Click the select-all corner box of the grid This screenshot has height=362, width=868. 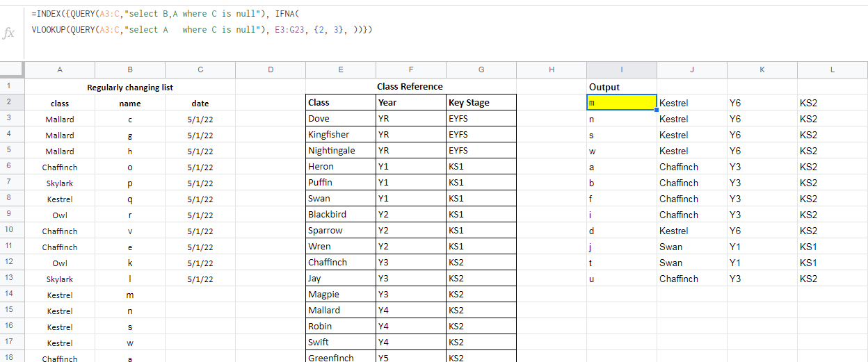pyautogui.click(x=12, y=69)
